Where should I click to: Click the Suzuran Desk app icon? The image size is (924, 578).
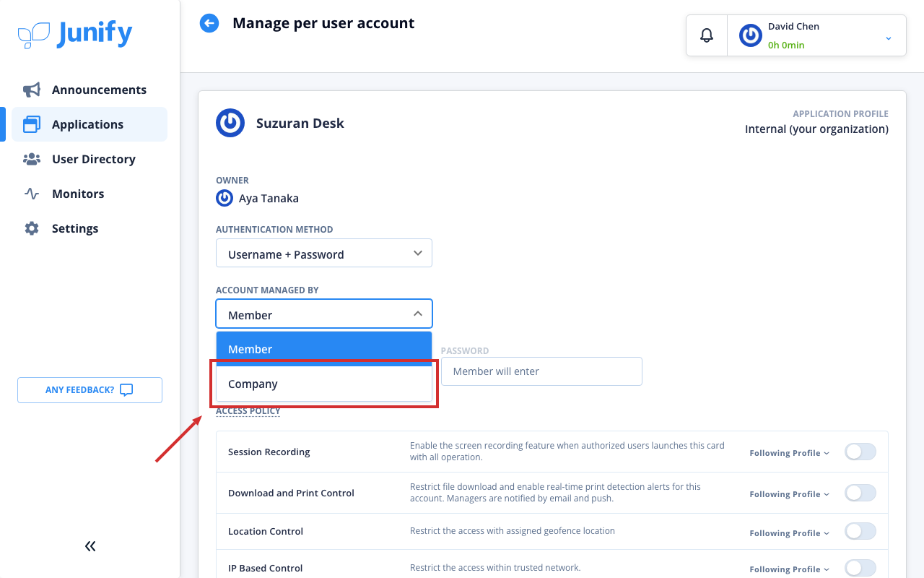tap(230, 123)
